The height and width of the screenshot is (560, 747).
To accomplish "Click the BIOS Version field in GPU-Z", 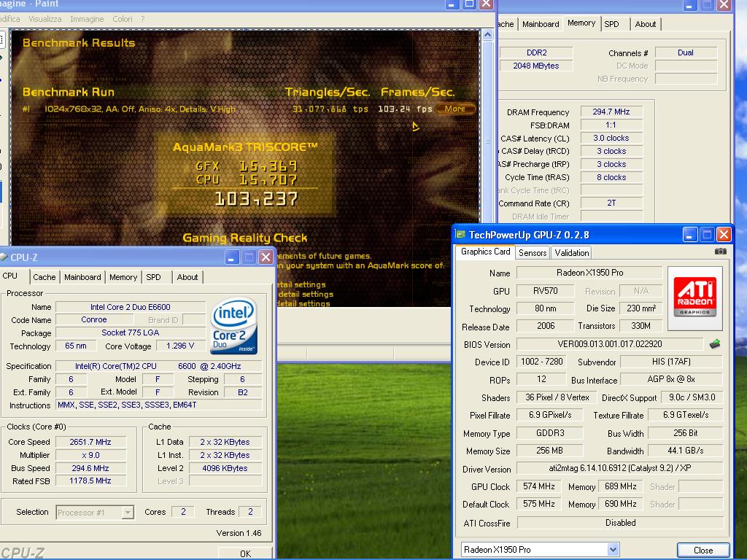I will (x=610, y=344).
